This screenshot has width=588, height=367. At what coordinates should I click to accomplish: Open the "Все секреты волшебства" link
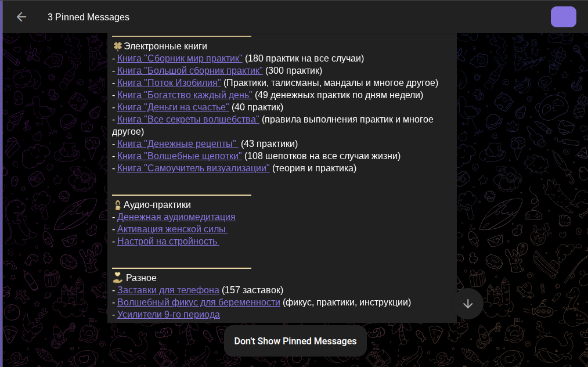pos(188,119)
